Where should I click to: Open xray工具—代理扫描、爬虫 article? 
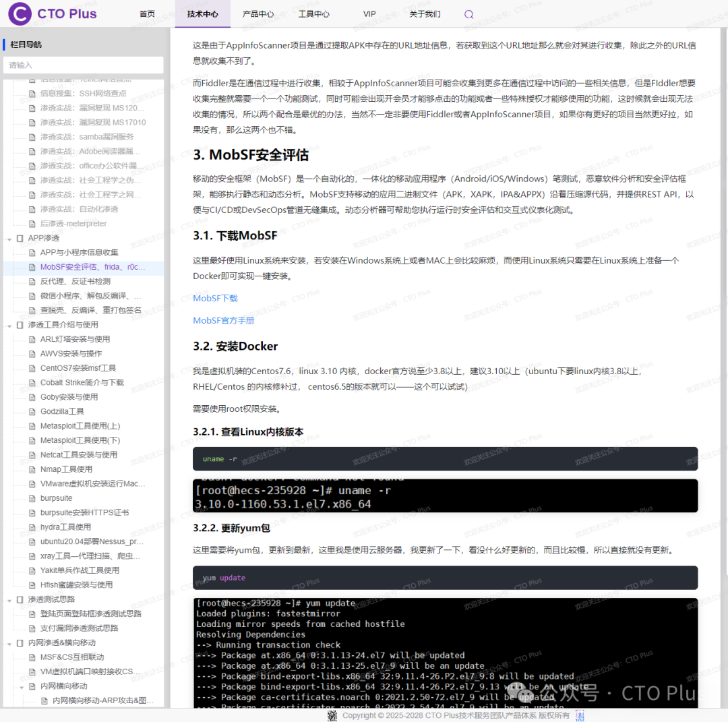click(x=90, y=555)
